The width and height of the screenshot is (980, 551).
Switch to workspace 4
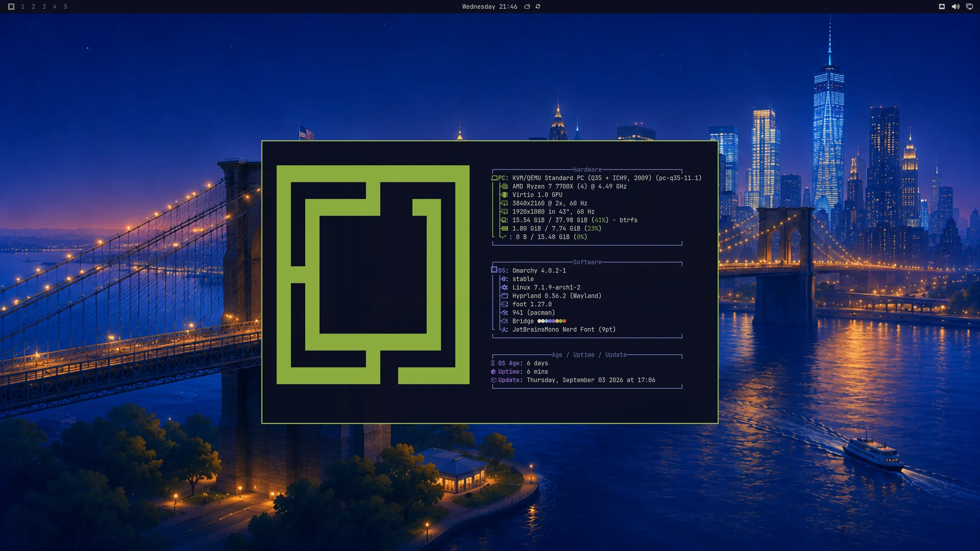(55, 7)
